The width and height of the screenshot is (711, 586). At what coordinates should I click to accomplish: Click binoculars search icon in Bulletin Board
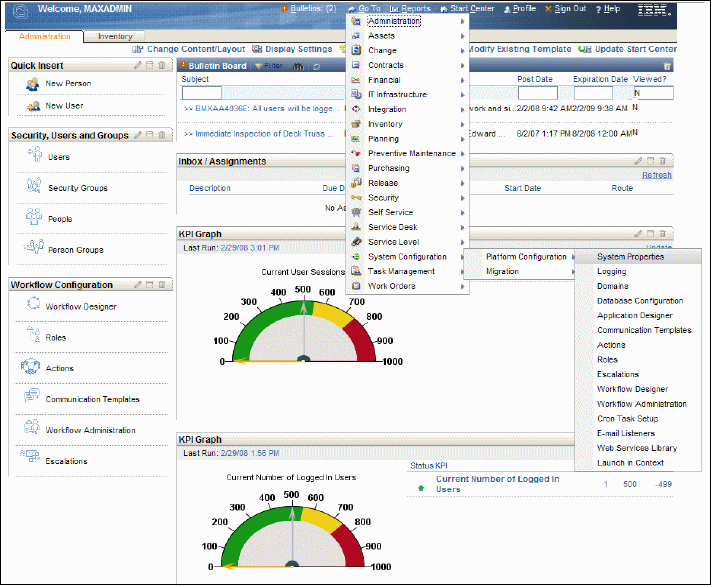point(298,66)
